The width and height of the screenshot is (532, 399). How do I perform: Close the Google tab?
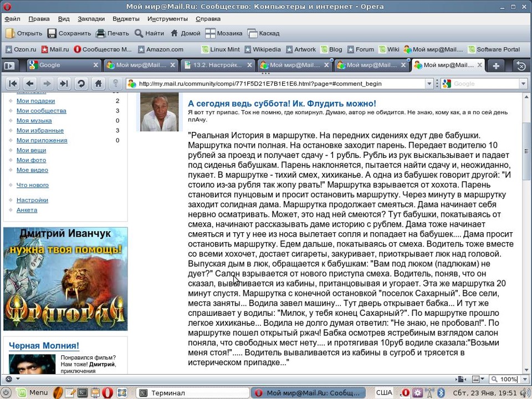[96, 65]
